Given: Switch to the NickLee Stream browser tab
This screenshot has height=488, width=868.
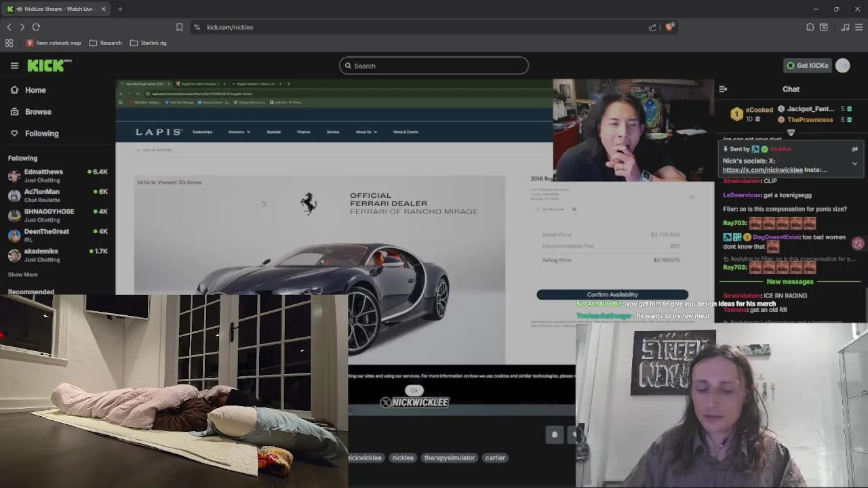Looking at the screenshot, I should (x=57, y=9).
